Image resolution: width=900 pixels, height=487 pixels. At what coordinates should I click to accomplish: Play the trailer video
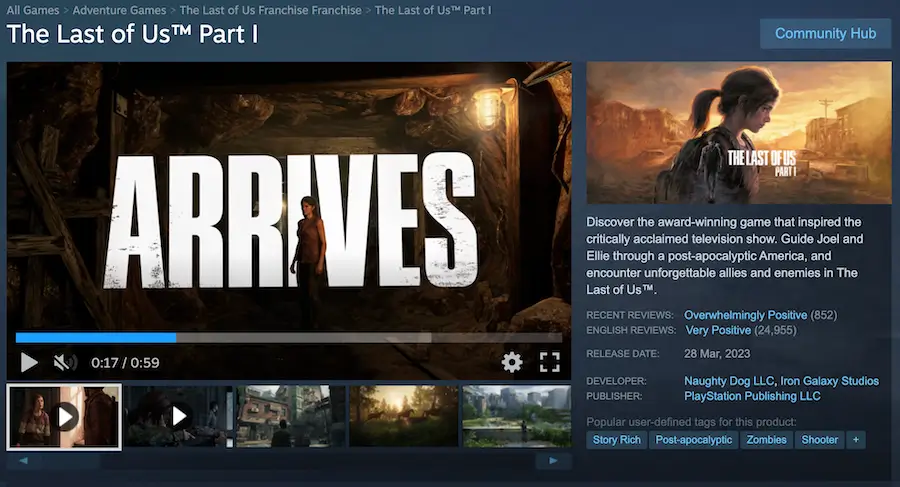(29, 362)
